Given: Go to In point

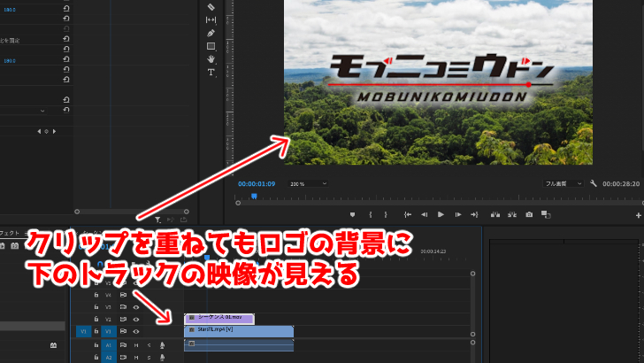Looking at the screenshot, I should click(x=408, y=214).
